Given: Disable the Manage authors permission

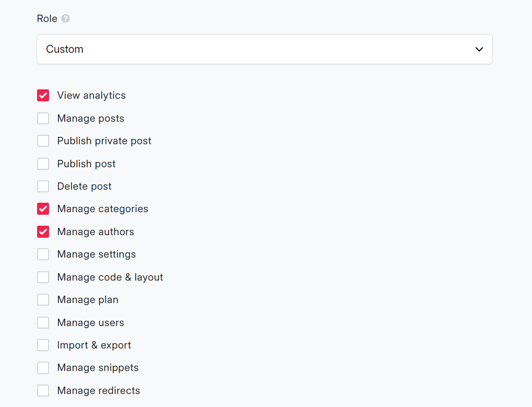Looking at the screenshot, I should pyautogui.click(x=43, y=231).
